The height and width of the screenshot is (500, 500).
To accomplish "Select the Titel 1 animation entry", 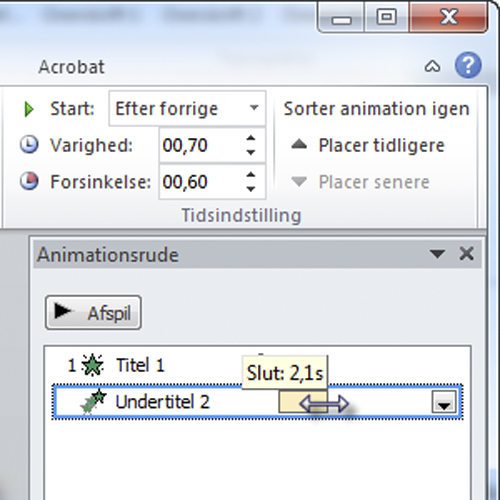I will (x=257, y=365).
